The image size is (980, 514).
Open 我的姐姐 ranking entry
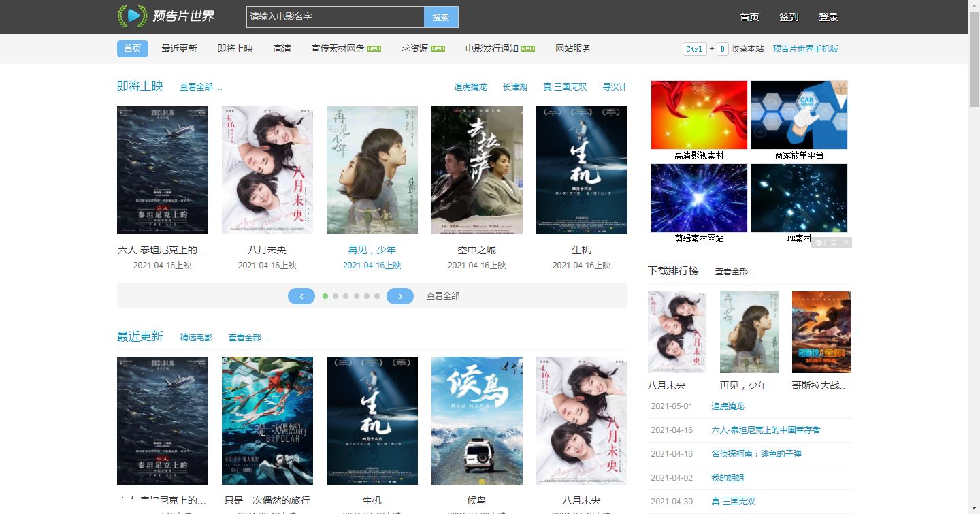728,478
